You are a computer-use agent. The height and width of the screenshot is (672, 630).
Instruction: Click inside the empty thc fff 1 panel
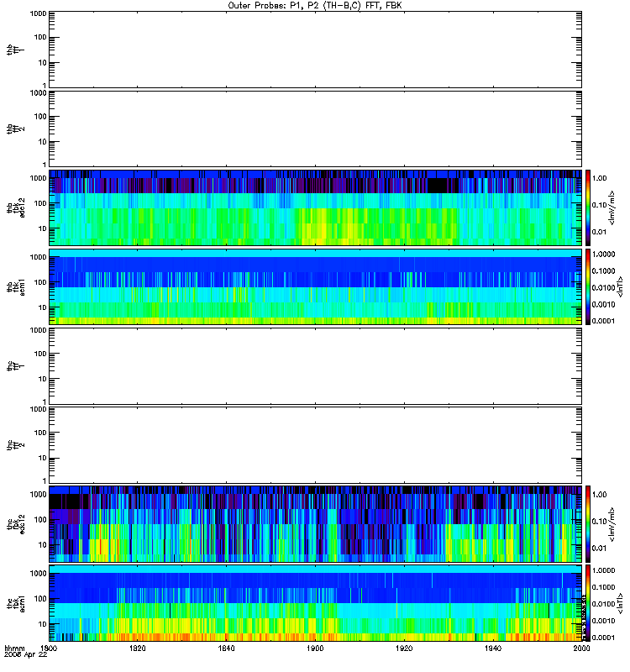click(315, 366)
